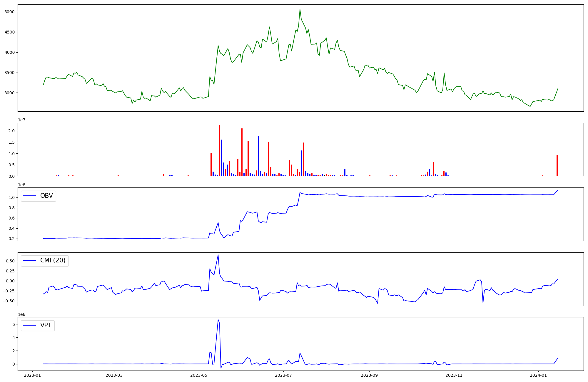Click the 2024-01 x-axis date label
The image size is (588, 382).
(538, 375)
